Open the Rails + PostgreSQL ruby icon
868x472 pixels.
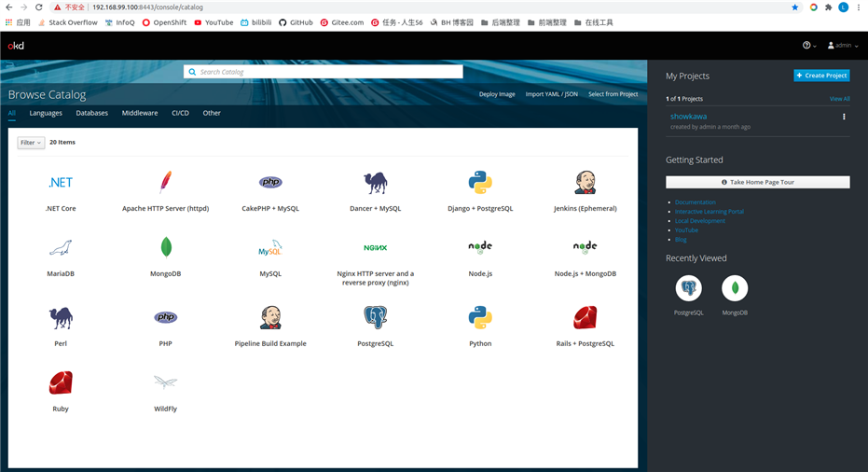586,317
